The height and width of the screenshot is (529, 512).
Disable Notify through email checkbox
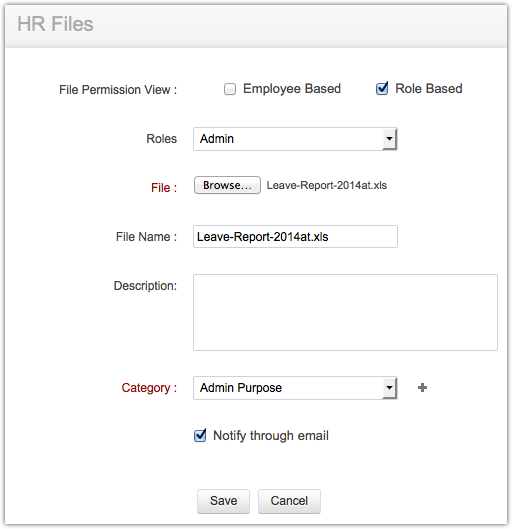(200, 436)
